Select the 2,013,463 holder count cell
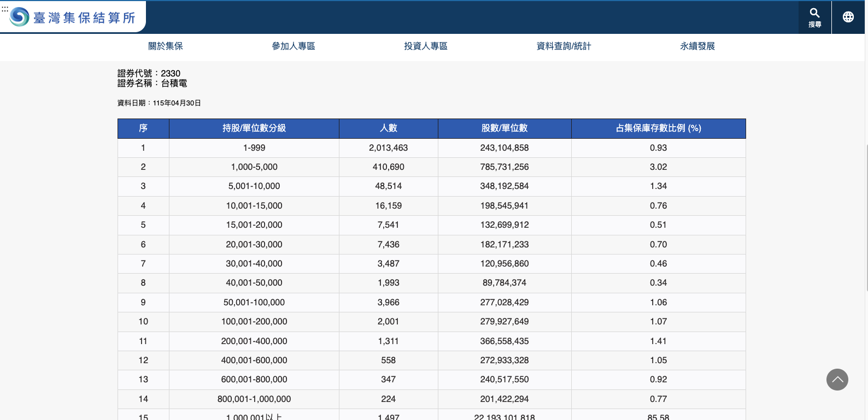This screenshot has width=868, height=420. coord(389,148)
